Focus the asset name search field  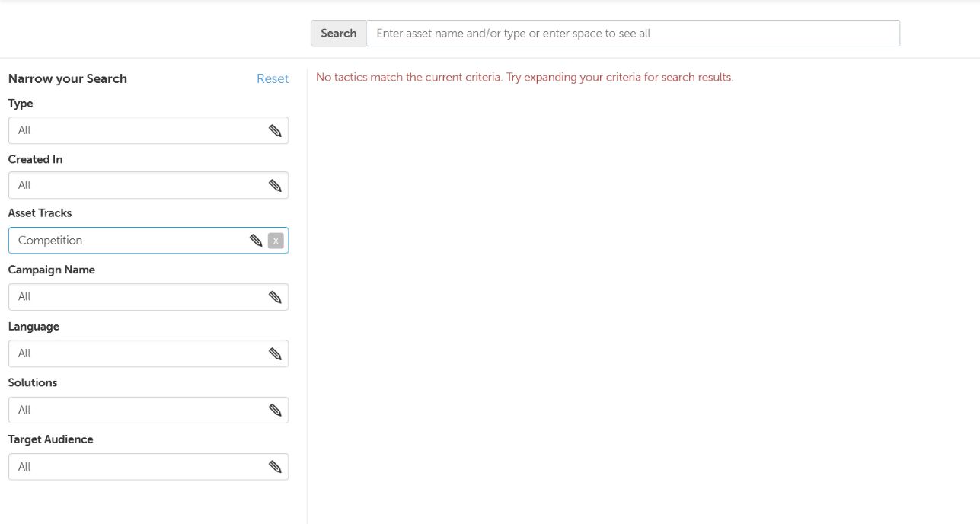(633, 34)
